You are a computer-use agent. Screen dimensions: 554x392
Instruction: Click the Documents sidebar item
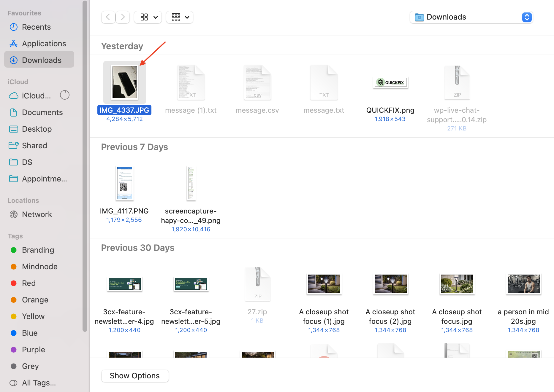(42, 112)
